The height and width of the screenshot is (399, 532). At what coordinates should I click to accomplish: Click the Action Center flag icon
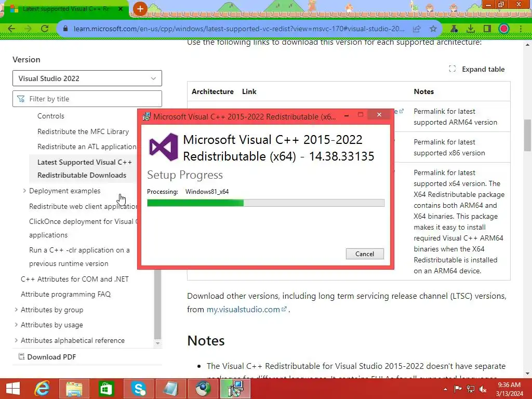(x=458, y=389)
